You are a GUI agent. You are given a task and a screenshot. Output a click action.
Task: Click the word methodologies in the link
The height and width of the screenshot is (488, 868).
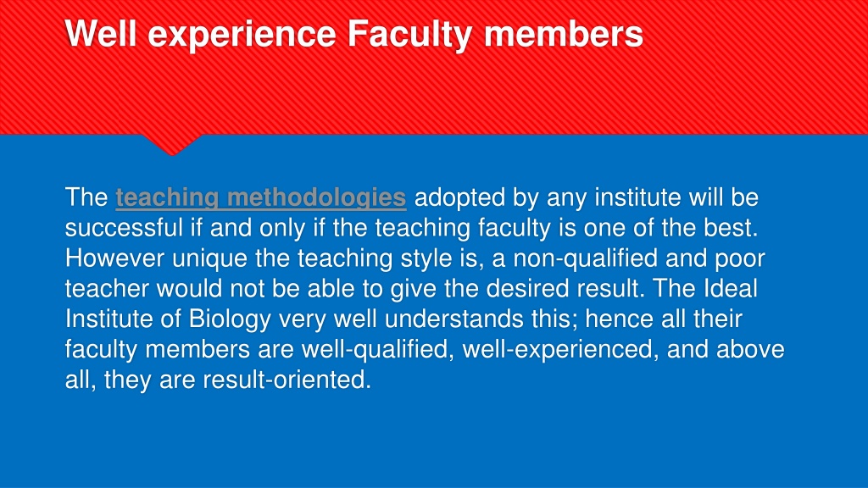(317, 198)
